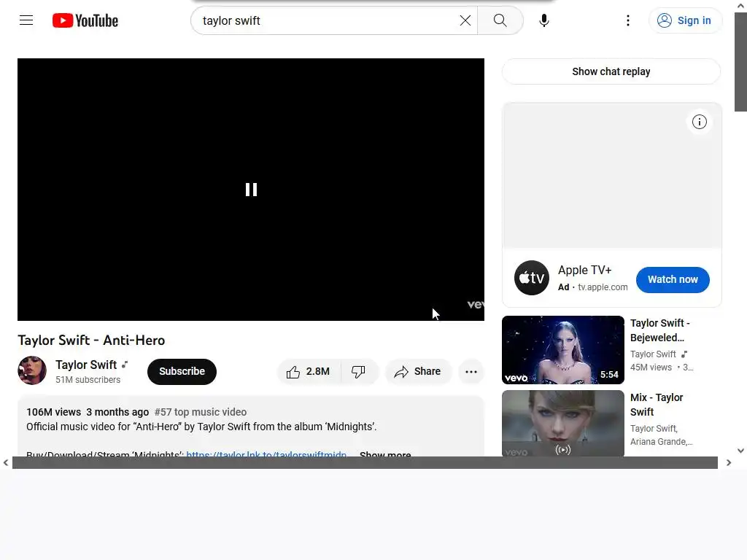Open Taylor Swift channel name link
Image resolution: width=747 pixels, height=560 pixels.
[x=86, y=365]
